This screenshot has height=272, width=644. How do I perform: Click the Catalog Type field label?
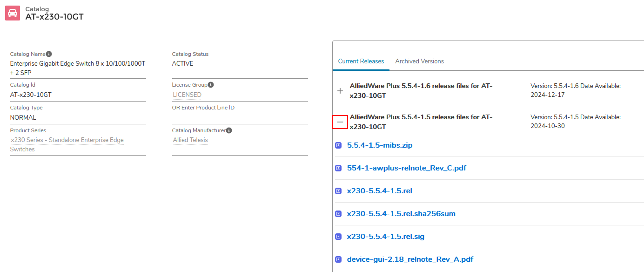27,108
